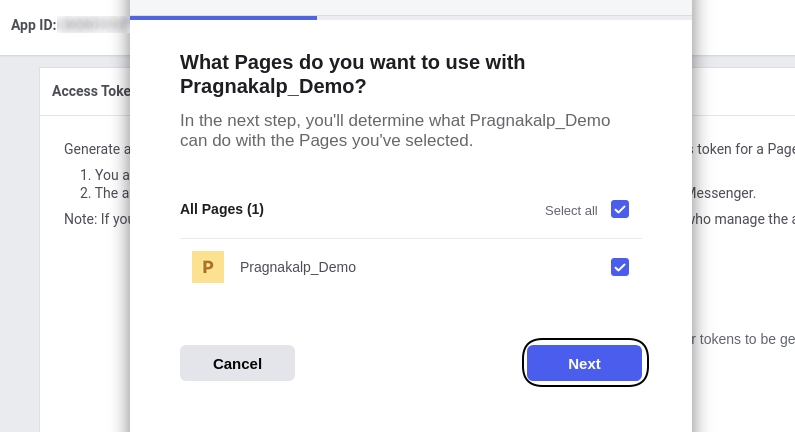Screen dimensions: 795x432
Task: Select the blurred App ID value
Action: pos(93,24)
